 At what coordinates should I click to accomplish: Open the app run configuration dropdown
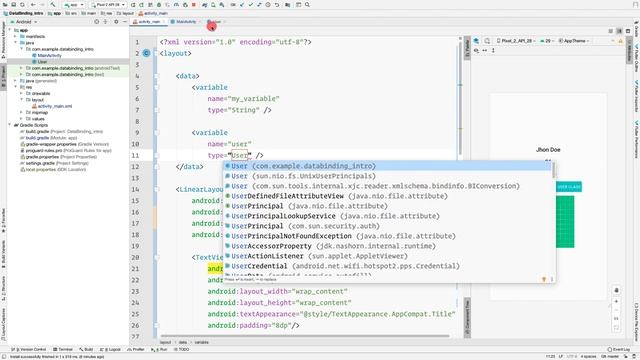click(x=74, y=5)
